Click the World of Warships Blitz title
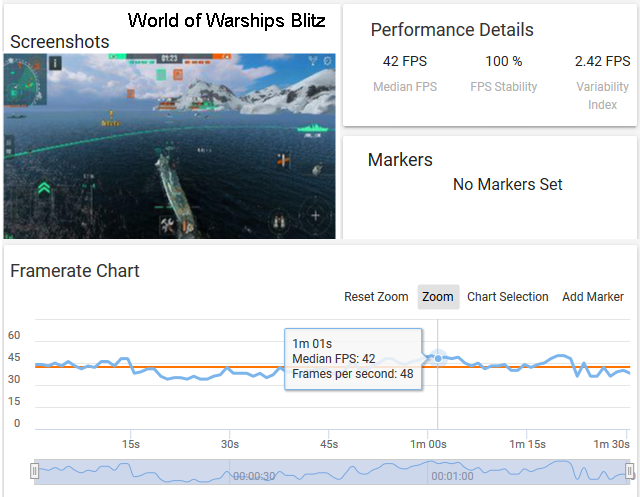640x497 pixels. tap(227, 20)
